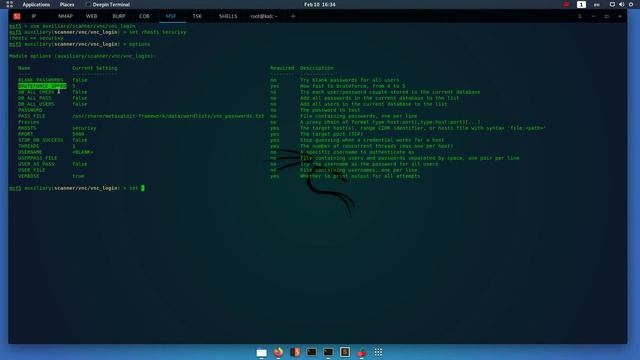Click the workspace indicator numbered 1
Viewport: 640px width, 360px height.
[581, 4]
